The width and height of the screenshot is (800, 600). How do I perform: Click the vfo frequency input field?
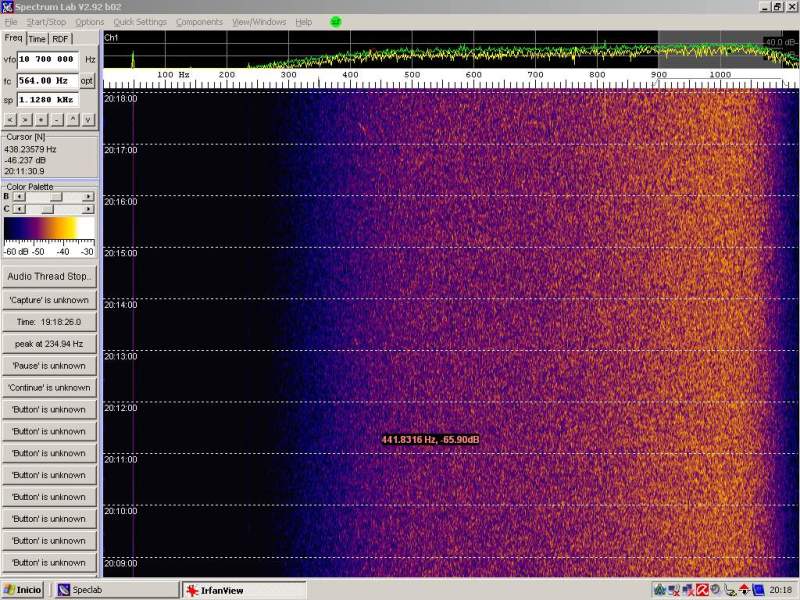[x=48, y=60]
